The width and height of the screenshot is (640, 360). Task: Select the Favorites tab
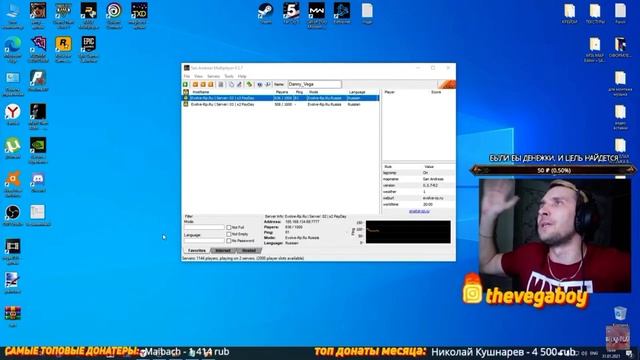(197, 251)
